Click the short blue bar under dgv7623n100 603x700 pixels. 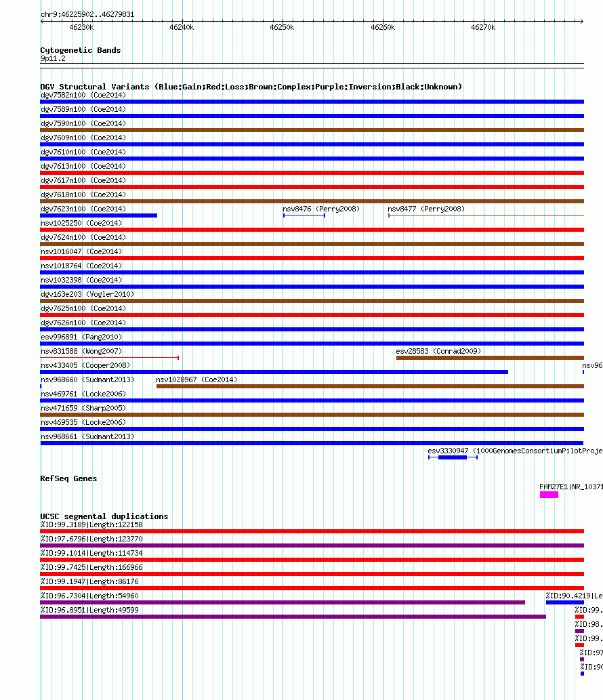(x=99, y=215)
